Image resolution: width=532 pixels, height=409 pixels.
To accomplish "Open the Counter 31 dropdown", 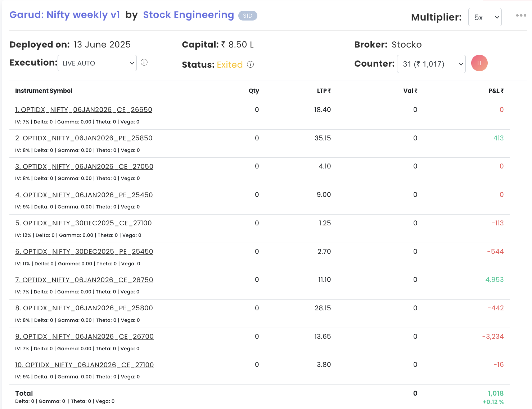I will [x=431, y=64].
